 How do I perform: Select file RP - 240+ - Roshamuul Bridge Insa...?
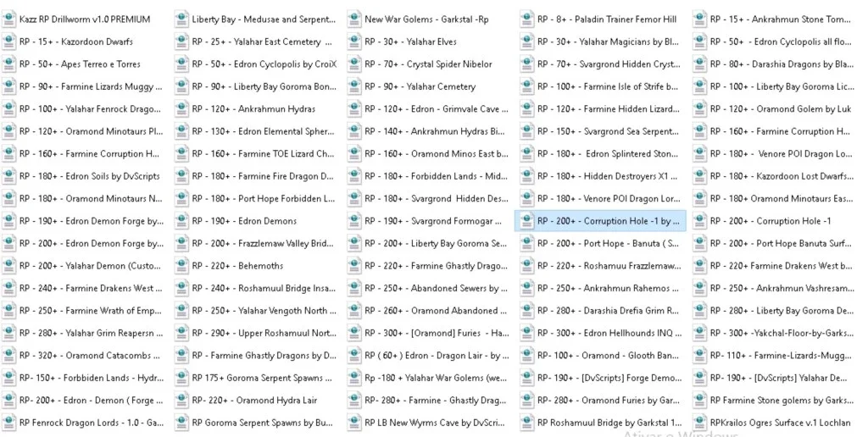(264, 288)
